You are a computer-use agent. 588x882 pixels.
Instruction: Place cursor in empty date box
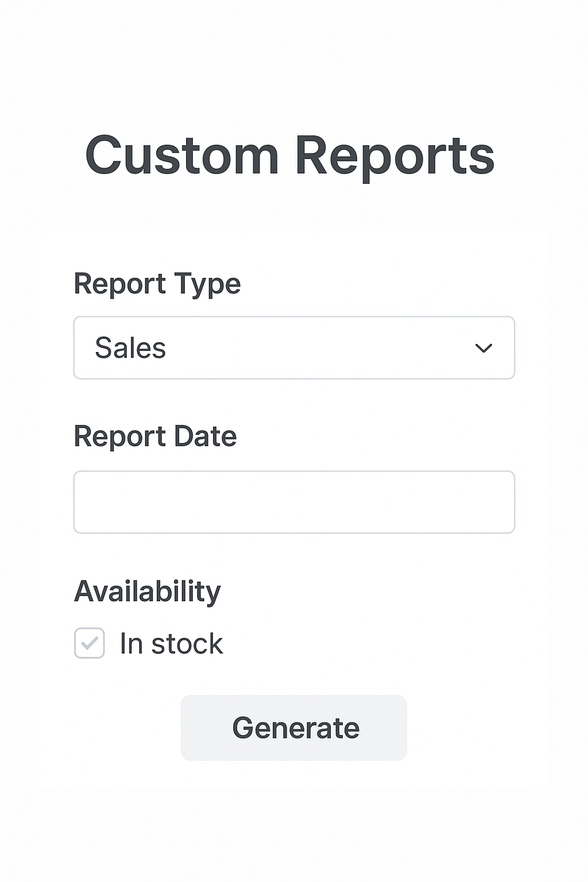pyautogui.click(x=294, y=502)
